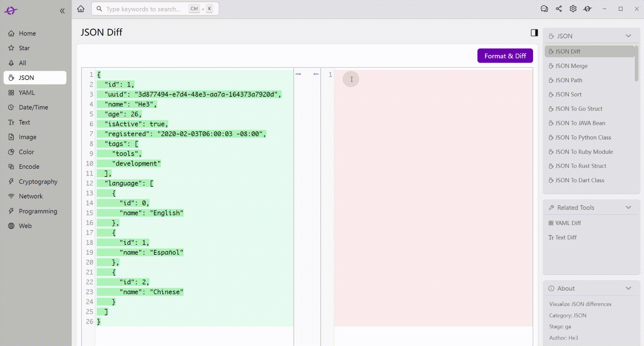Click the He3 app logo
This screenshot has height=346, width=644.
[x=11, y=10]
